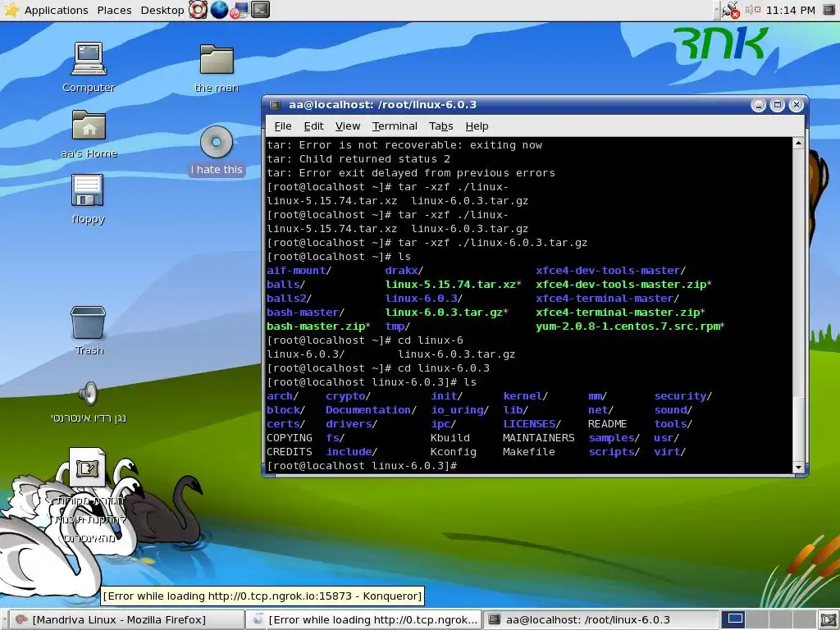This screenshot has width=840, height=630.
Task: Open the Desktop menu in top panel
Action: (x=162, y=10)
